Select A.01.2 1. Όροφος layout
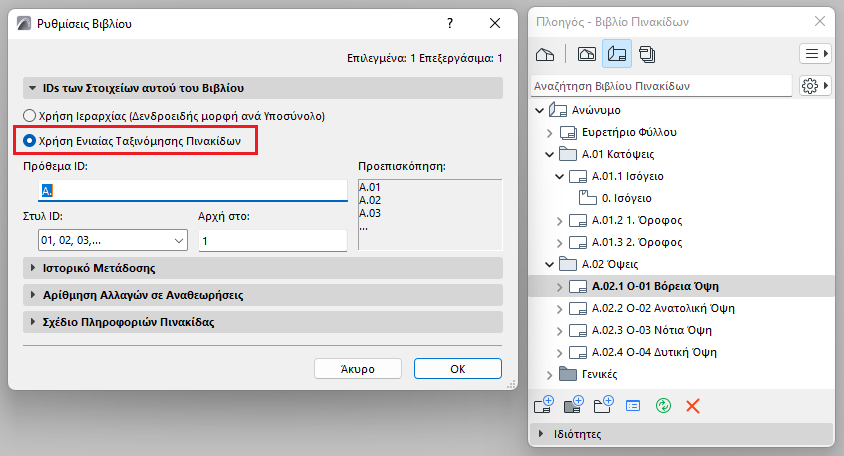Image resolution: width=844 pixels, height=456 pixels. 637,220
